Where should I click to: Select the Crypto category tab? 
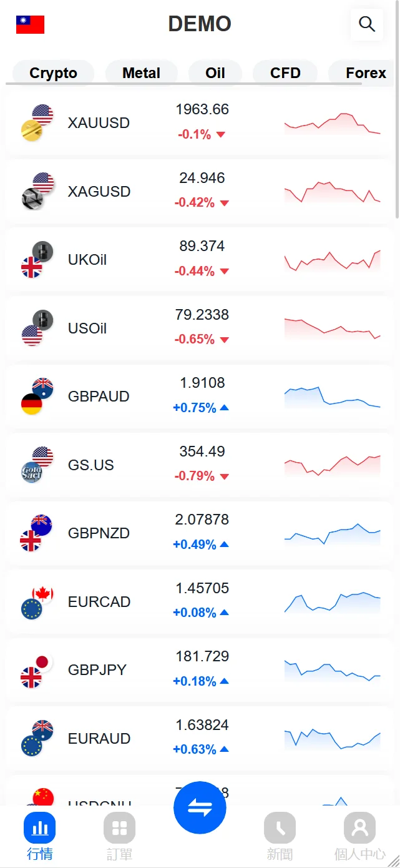tap(53, 73)
